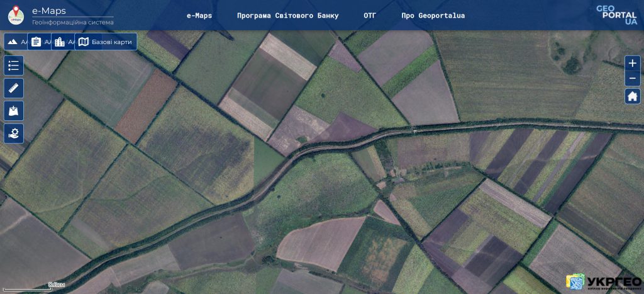Return to home map extent
The width and height of the screenshot is (644, 294).
[x=633, y=96]
